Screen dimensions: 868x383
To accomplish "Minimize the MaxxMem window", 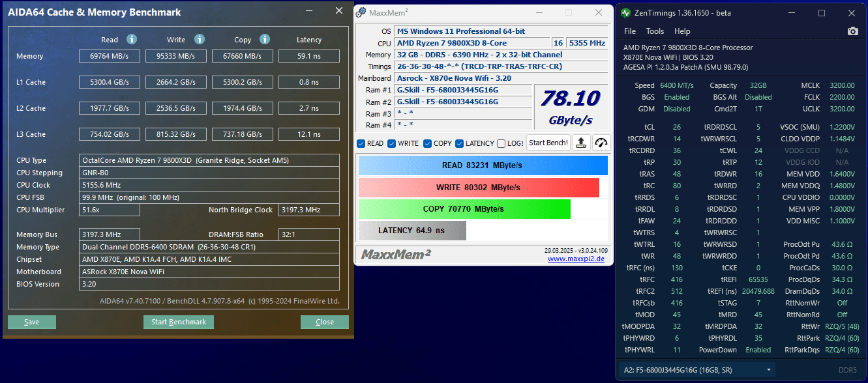I will pyautogui.click(x=538, y=12).
